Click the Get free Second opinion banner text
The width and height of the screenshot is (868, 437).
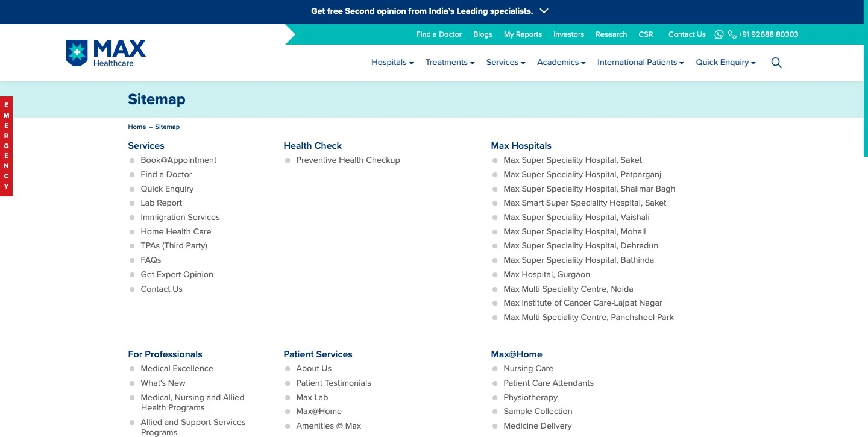pos(422,11)
